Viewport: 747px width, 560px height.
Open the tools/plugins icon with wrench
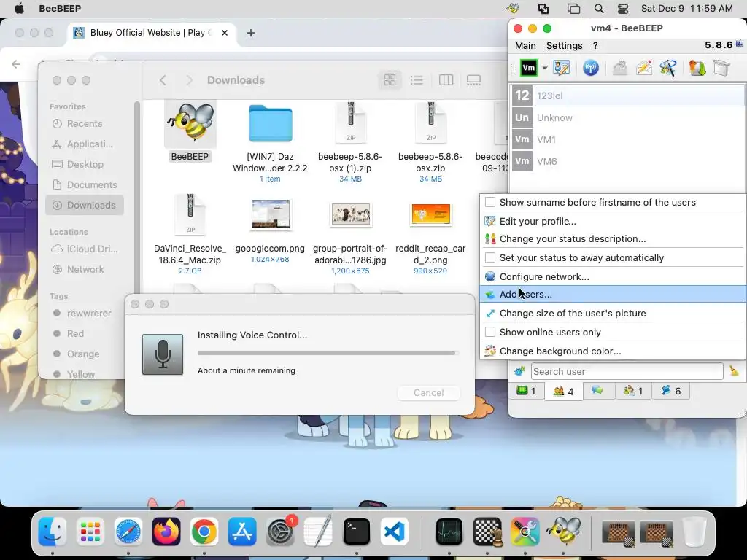point(668,68)
